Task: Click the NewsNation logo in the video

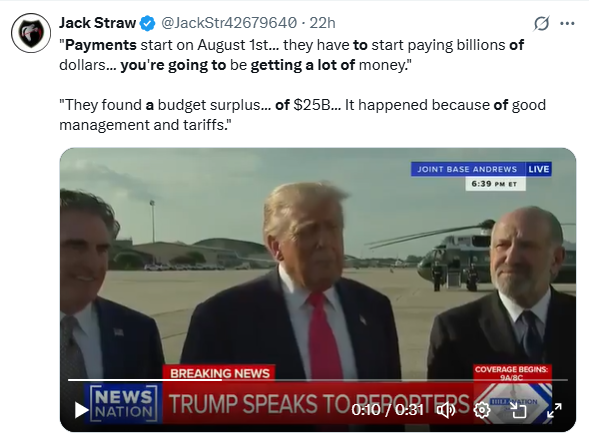Action: click(124, 403)
